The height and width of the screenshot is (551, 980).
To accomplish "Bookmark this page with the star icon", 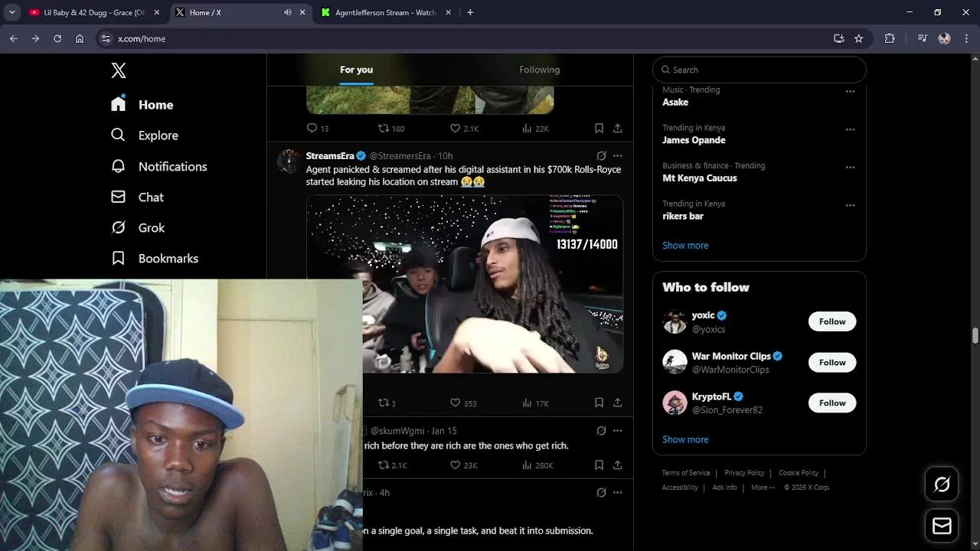I will pyautogui.click(x=859, y=38).
